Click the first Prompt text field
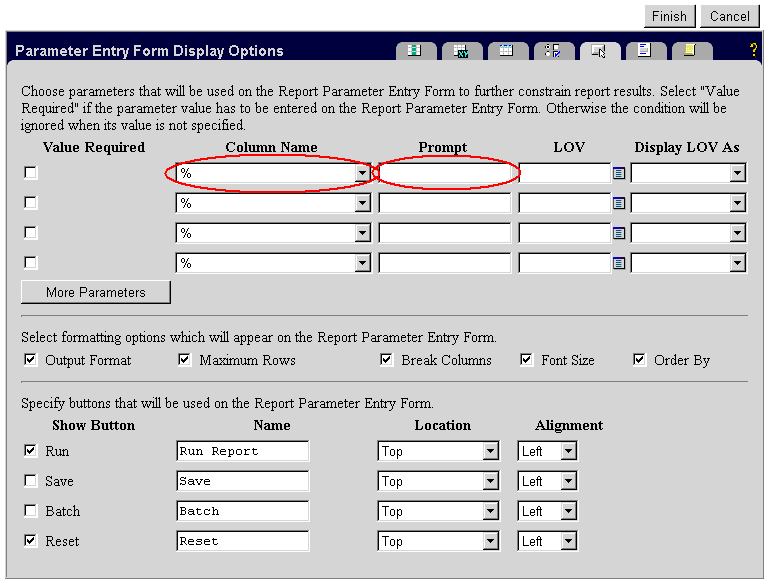767x582 pixels. tap(444, 174)
